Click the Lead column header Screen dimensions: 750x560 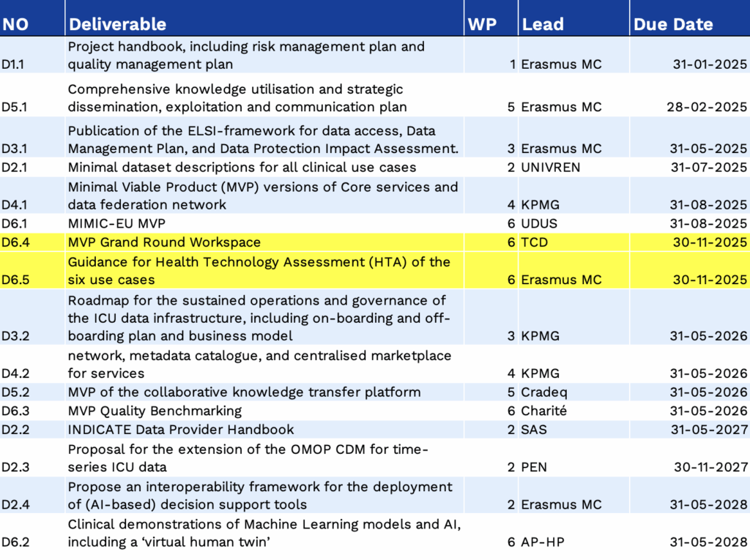coord(543,24)
